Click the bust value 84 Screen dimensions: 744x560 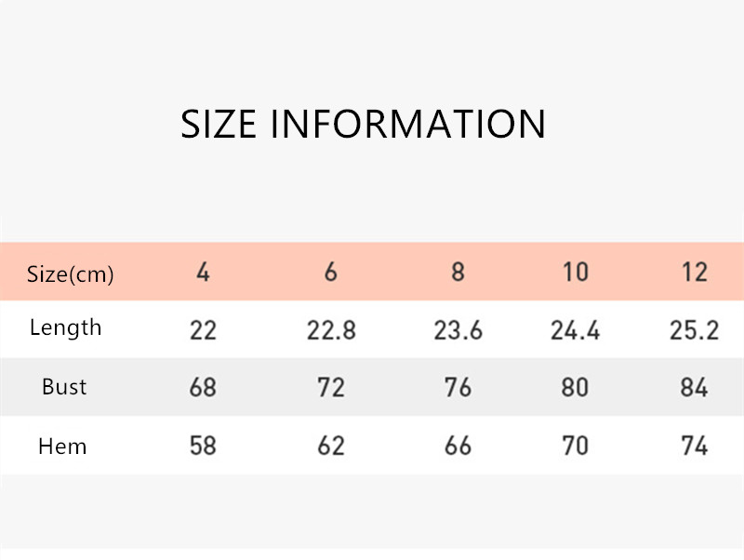[x=694, y=387]
